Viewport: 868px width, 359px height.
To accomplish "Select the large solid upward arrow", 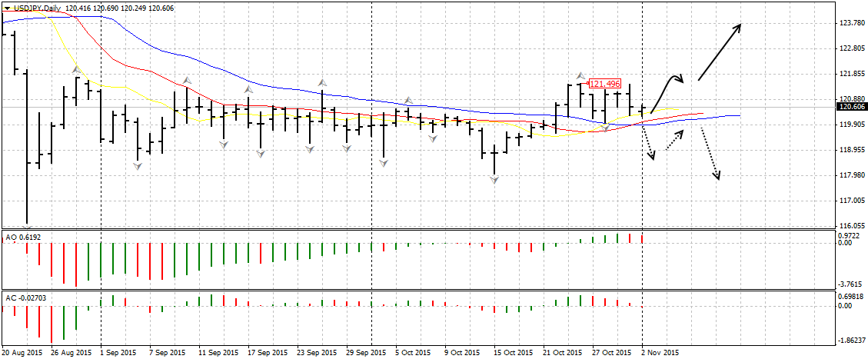I will point(719,52).
